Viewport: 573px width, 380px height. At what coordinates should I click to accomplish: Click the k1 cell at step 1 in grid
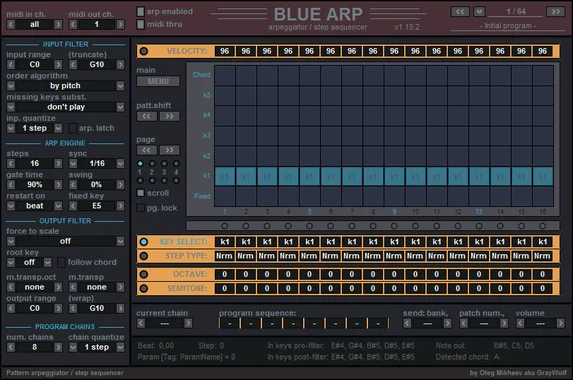point(225,176)
